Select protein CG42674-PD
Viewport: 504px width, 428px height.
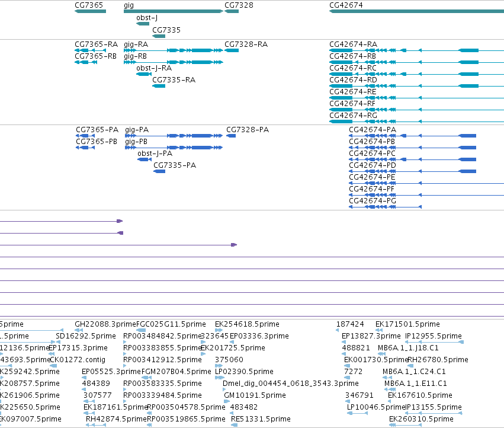click(x=412, y=171)
